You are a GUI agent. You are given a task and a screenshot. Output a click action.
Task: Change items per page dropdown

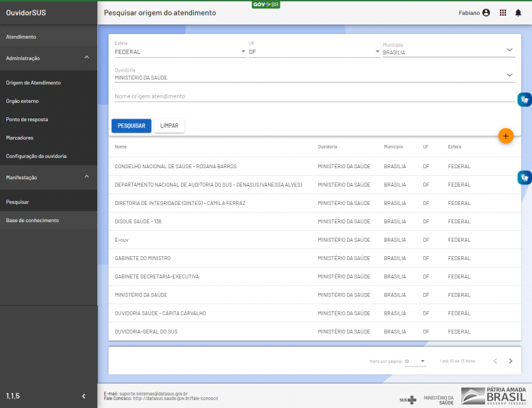pyautogui.click(x=415, y=361)
